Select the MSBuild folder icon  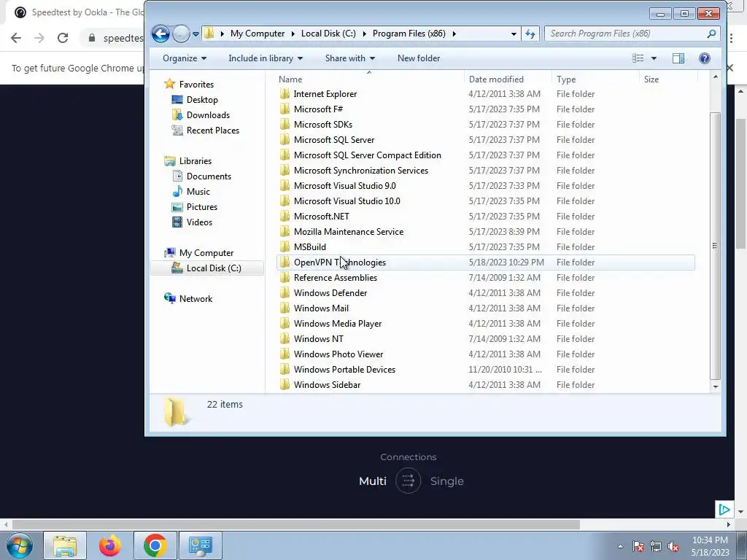pyautogui.click(x=285, y=246)
